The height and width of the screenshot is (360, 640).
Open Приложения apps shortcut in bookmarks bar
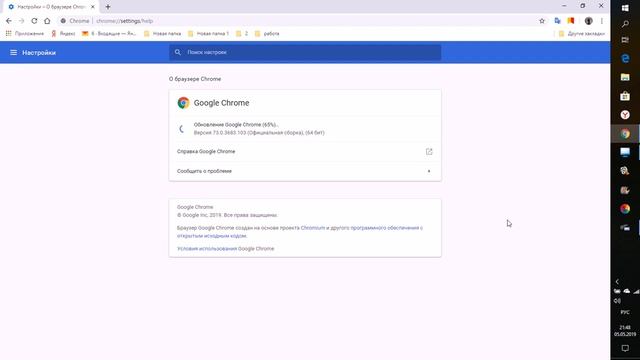(24, 33)
